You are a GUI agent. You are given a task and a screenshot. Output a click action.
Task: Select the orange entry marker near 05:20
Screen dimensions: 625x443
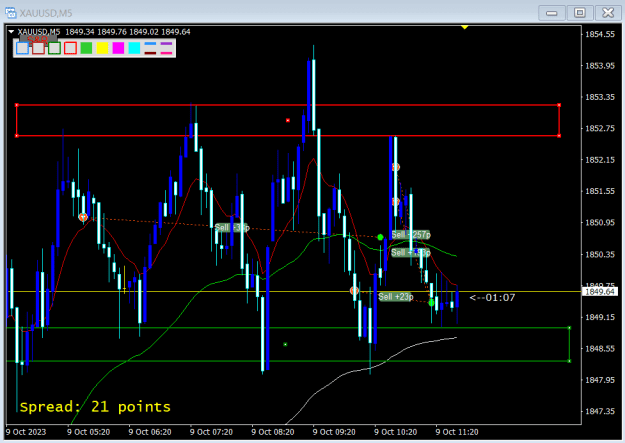[x=83, y=217]
